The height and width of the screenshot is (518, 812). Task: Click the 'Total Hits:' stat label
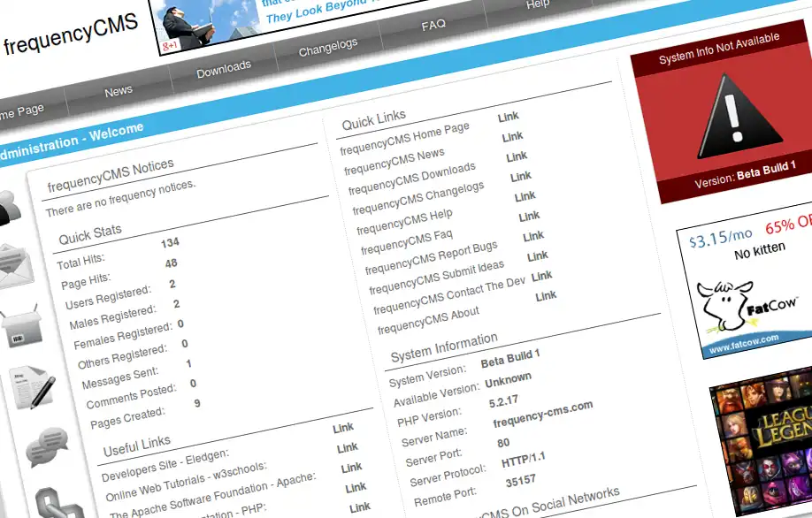click(80, 262)
